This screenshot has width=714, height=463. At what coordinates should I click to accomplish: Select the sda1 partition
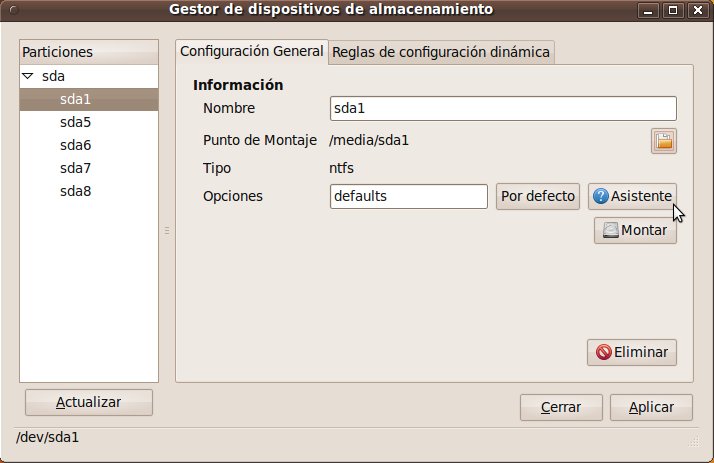89,99
